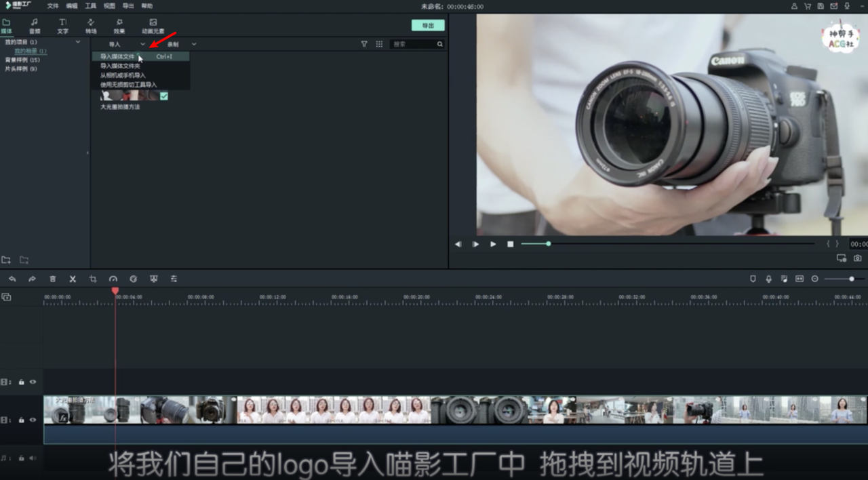This screenshot has height=480, width=868.
Task: Click the green 导出 export button
Action: pos(428,25)
